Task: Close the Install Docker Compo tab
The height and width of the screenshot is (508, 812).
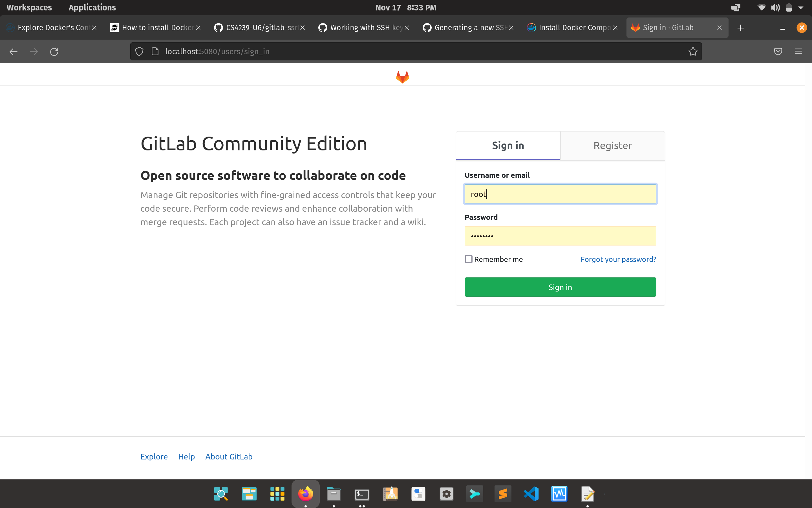Action: [615, 28]
